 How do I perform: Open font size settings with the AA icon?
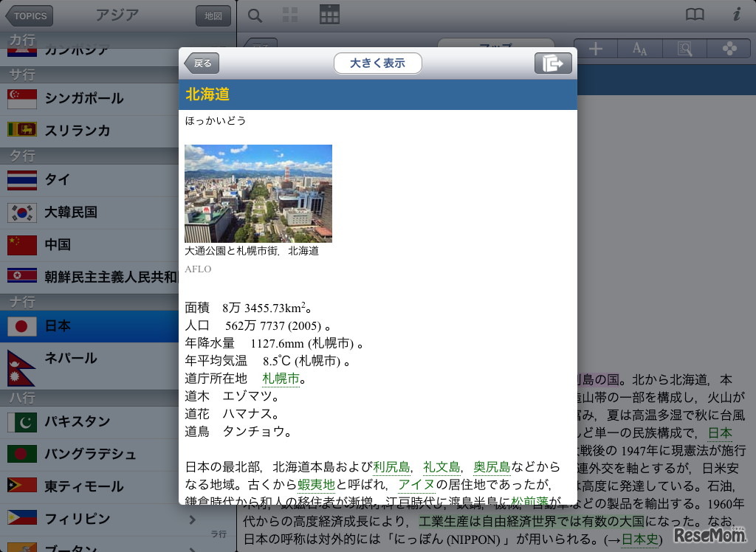pyautogui.click(x=639, y=48)
